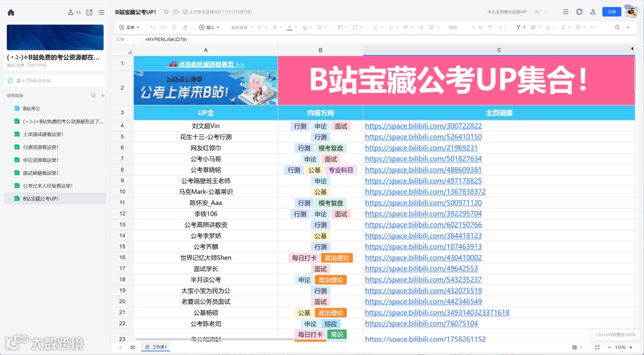The height and width of the screenshot is (355, 644).
Task: Open the user permissions person icon
Action: click(593, 12)
